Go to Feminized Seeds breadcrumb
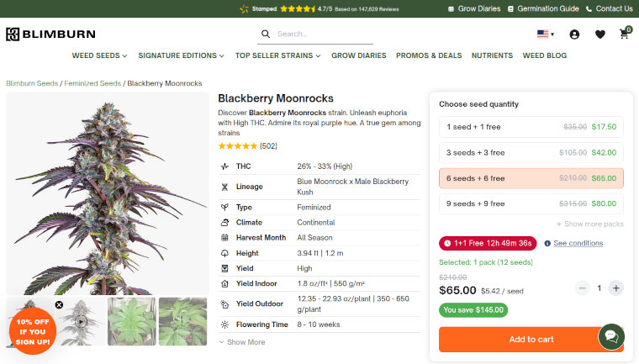This screenshot has width=639, height=364. [92, 83]
